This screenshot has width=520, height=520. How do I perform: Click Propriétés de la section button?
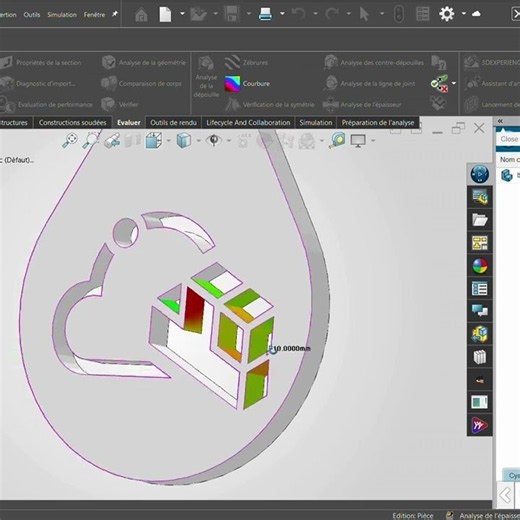pyautogui.click(x=41, y=62)
